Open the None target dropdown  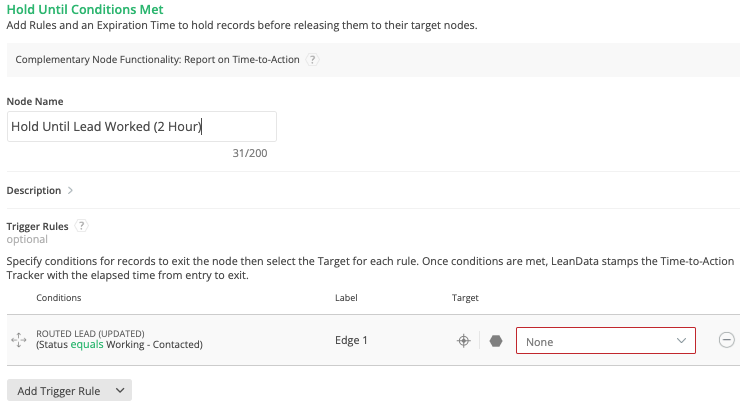tap(606, 341)
